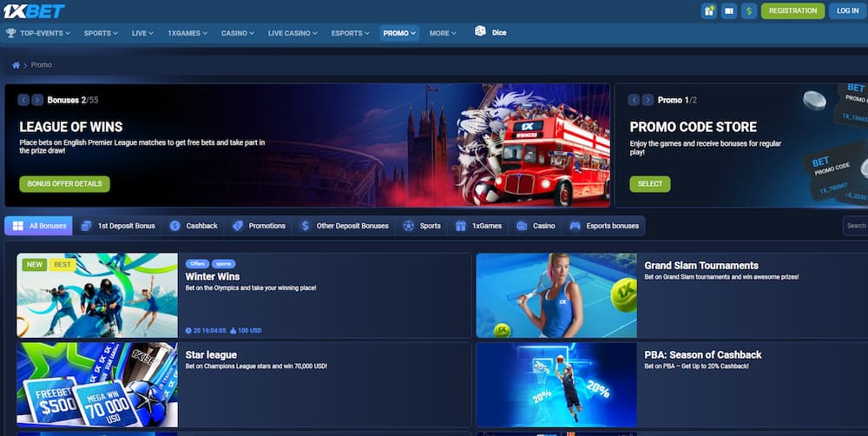Select the All Bonuses tab
The image size is (868, 436).
39,226
